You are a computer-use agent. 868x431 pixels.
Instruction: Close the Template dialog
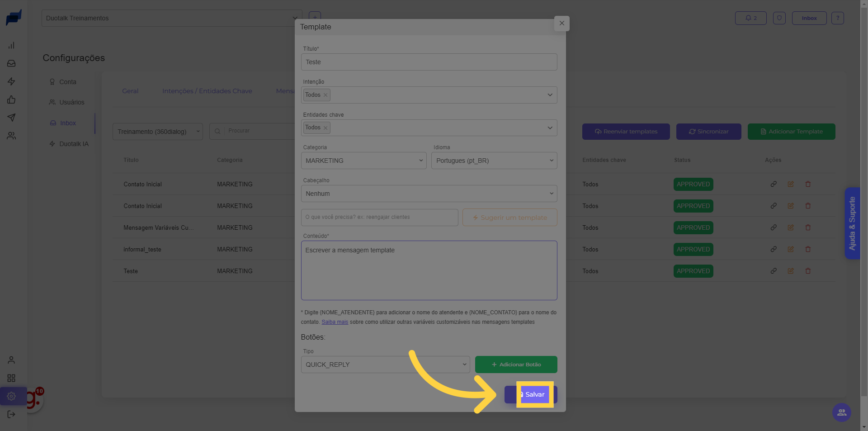[x=561, y=23]
